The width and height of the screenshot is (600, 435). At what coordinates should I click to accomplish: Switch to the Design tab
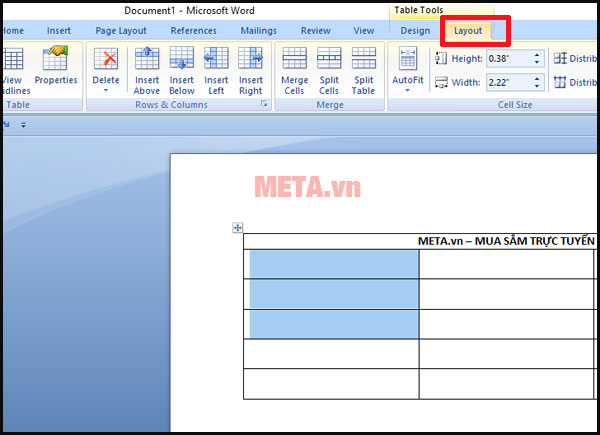pos(415,31)
